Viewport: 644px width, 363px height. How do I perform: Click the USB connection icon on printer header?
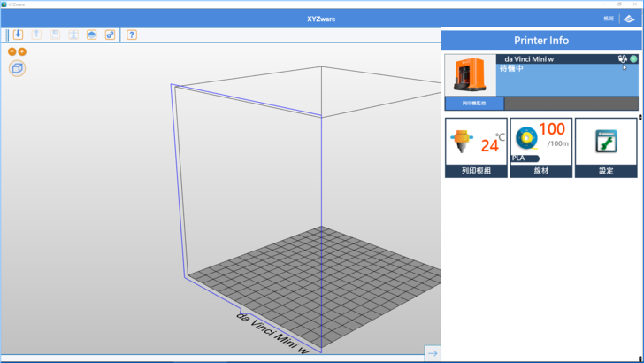(622, 58)
